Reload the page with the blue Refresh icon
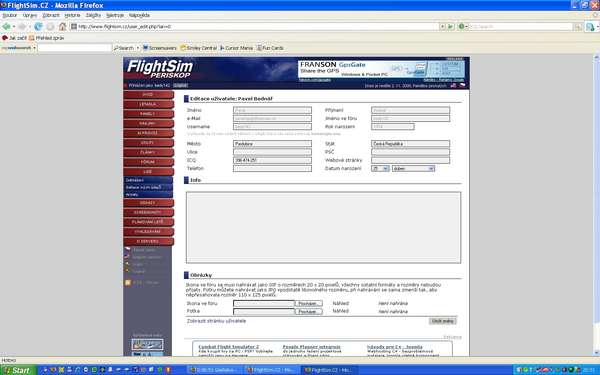The image size is (600, 375). coord(38,27)
